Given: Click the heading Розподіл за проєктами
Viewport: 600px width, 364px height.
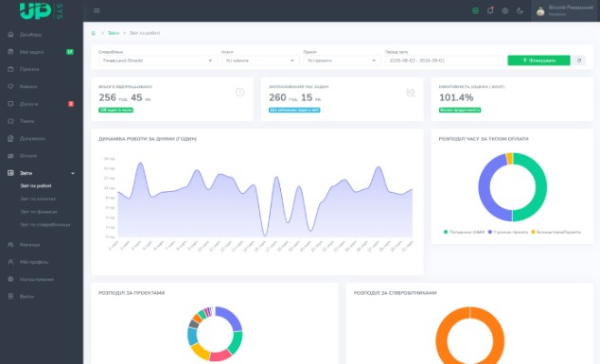Looking at the screenshot, I should click(132, 293).
